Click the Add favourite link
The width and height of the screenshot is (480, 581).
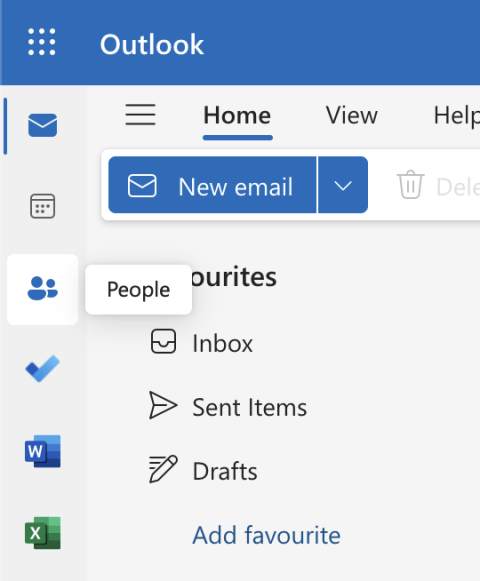coord(267,535)
